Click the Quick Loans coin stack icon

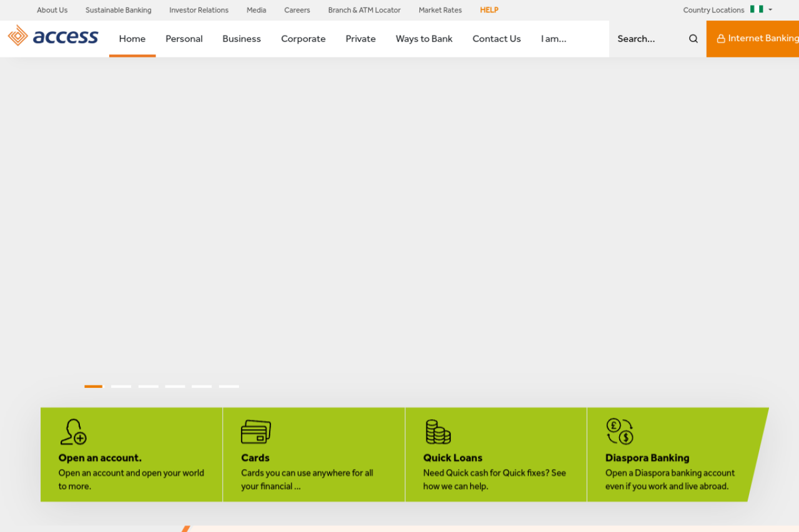438,432
